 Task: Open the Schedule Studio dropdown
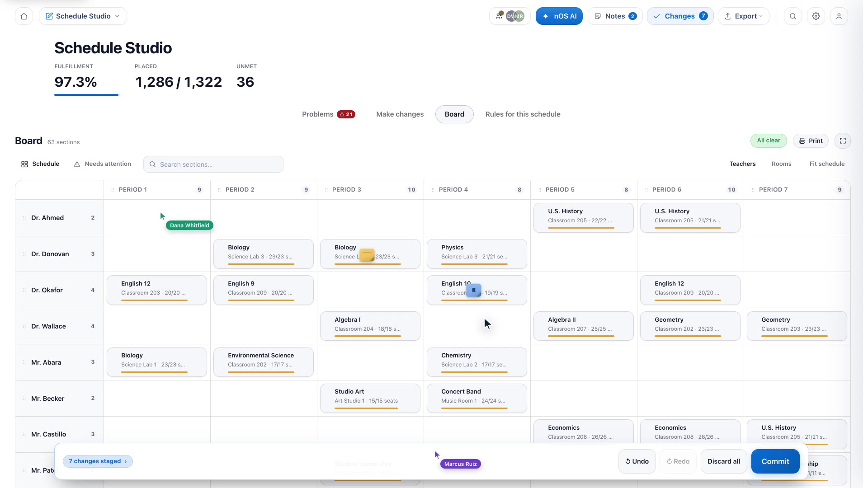(83, 16)
